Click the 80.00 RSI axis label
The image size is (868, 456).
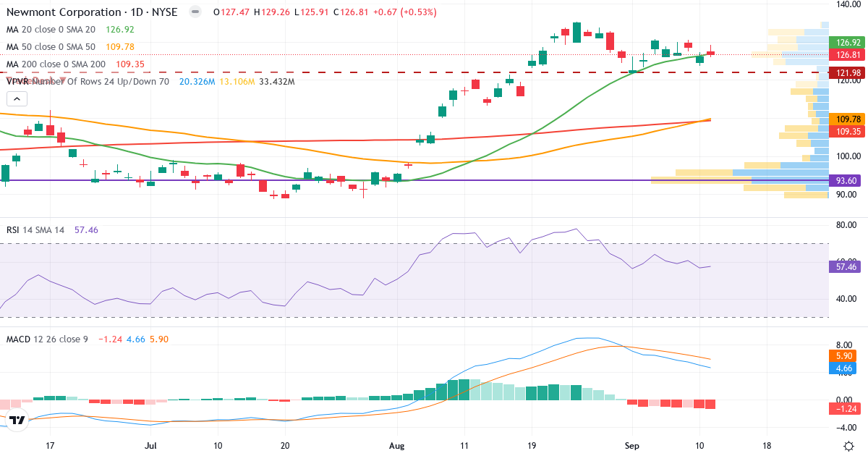(x=846, y=225)
